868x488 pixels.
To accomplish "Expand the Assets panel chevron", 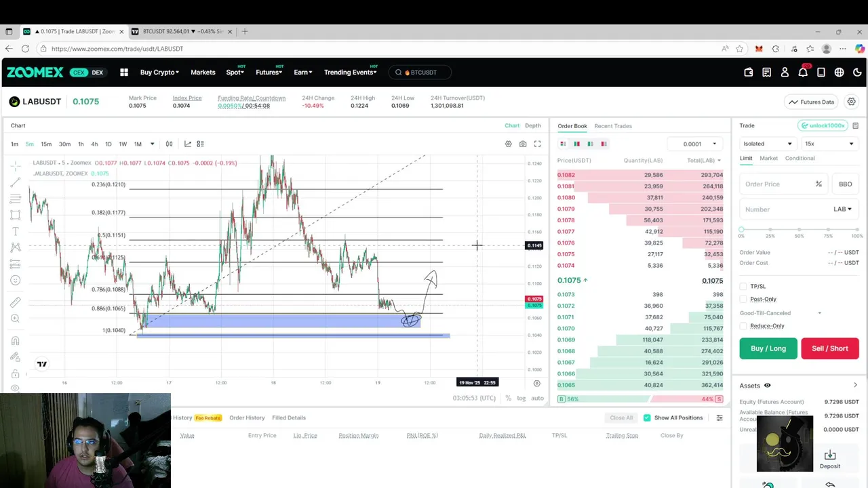I will coord(855,386).
